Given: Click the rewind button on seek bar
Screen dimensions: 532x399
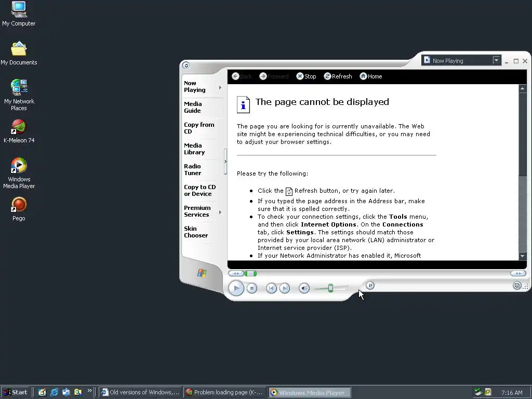Looking at the screenshot, I should [236, 273].
